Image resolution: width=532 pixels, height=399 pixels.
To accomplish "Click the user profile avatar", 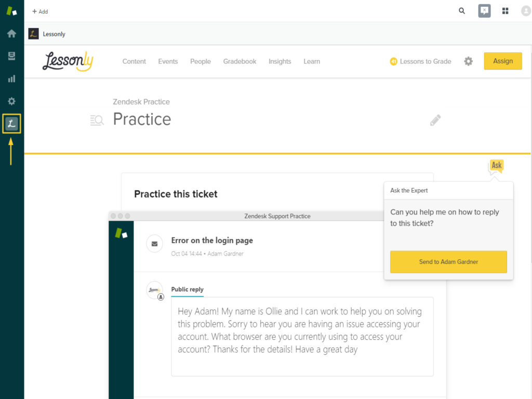I will point(526,11).
